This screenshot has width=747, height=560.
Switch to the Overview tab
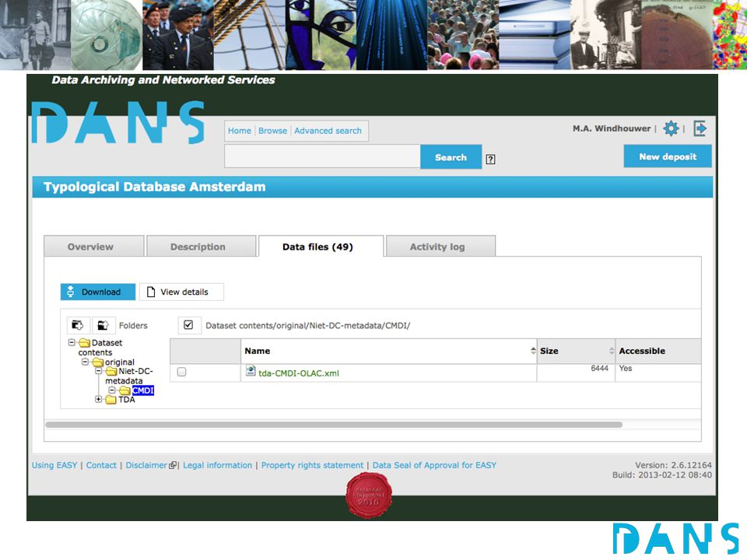click(x=94, y=247)
